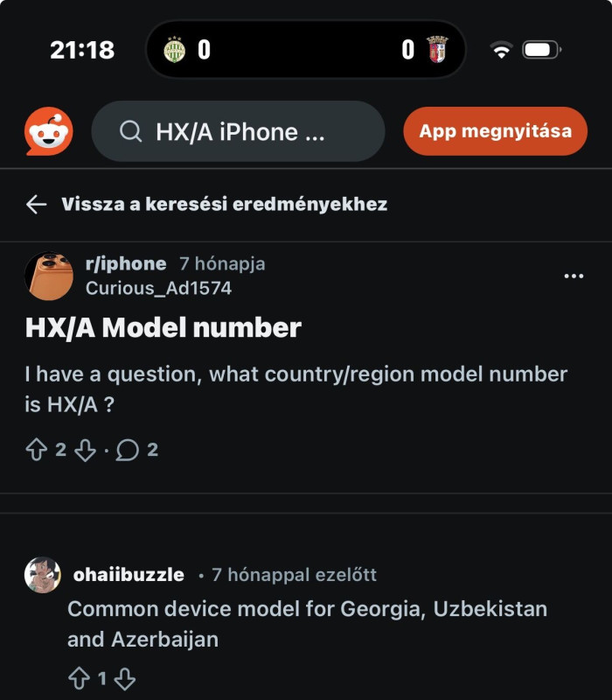The height and width of the screenshot is (700, 612).
Task: Open ohaiibuzzle's user profile
Action: (x=128, y=575)
